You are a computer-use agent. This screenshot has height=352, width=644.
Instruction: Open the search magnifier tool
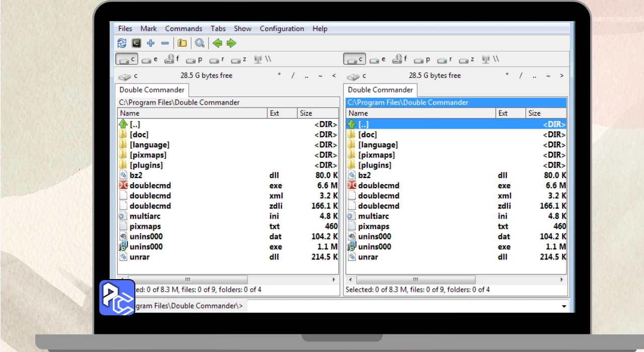point(200,43)
